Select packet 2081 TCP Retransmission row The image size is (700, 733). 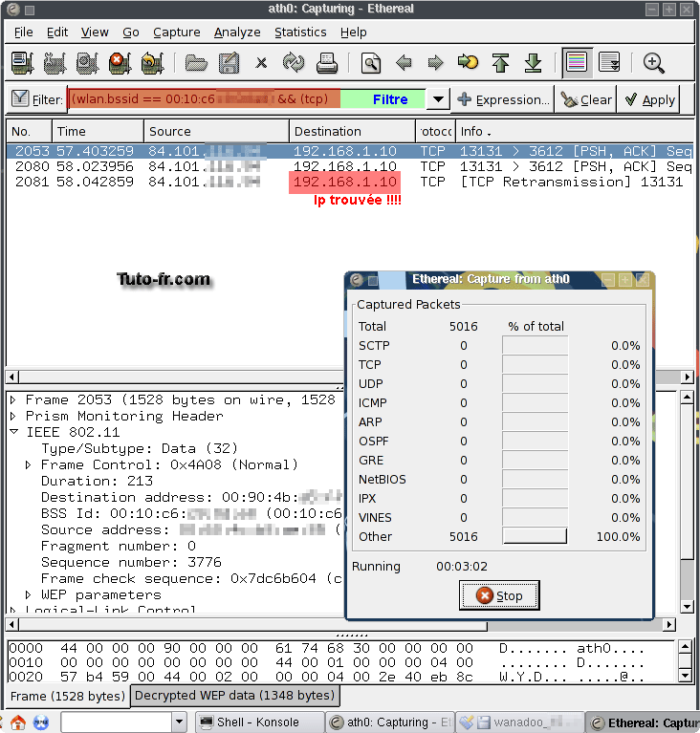click(x=350, y=182)
